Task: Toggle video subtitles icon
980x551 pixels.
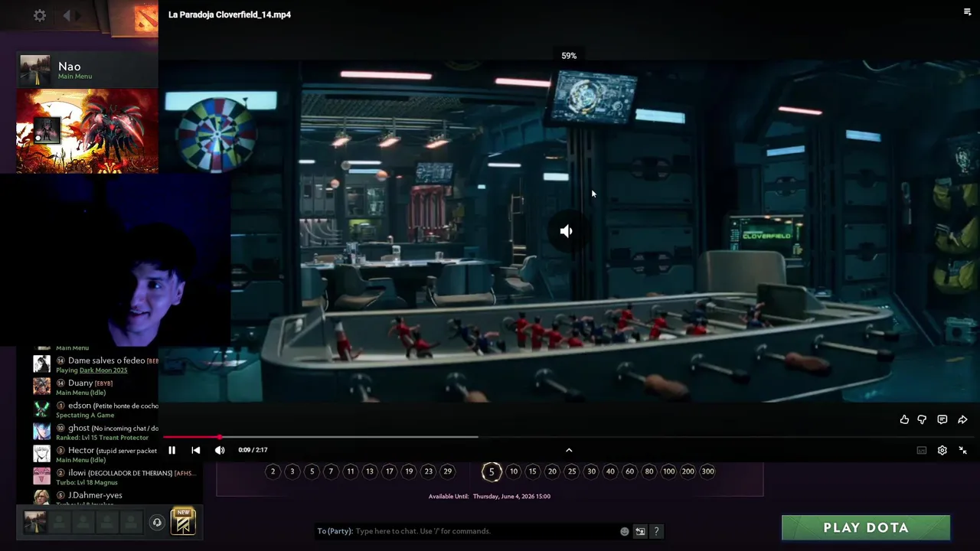Action: [922, 451]
